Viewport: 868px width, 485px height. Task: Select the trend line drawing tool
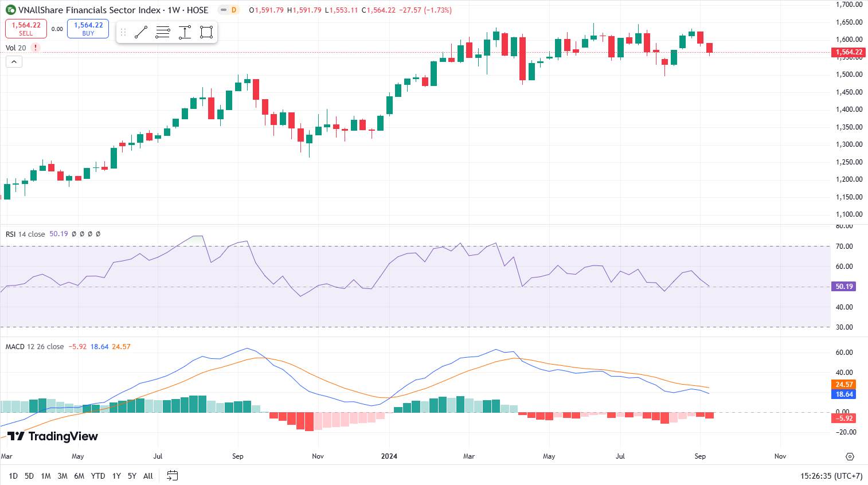141,32
